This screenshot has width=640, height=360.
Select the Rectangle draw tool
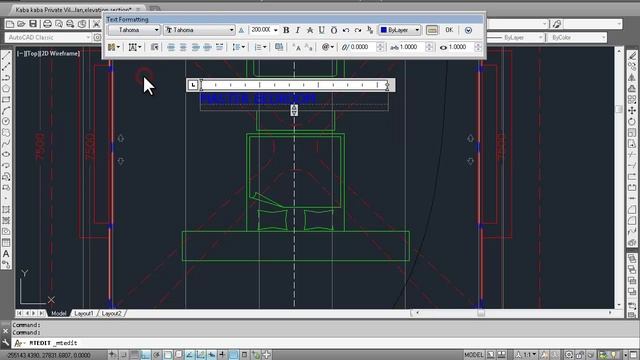tap(6, 100)
